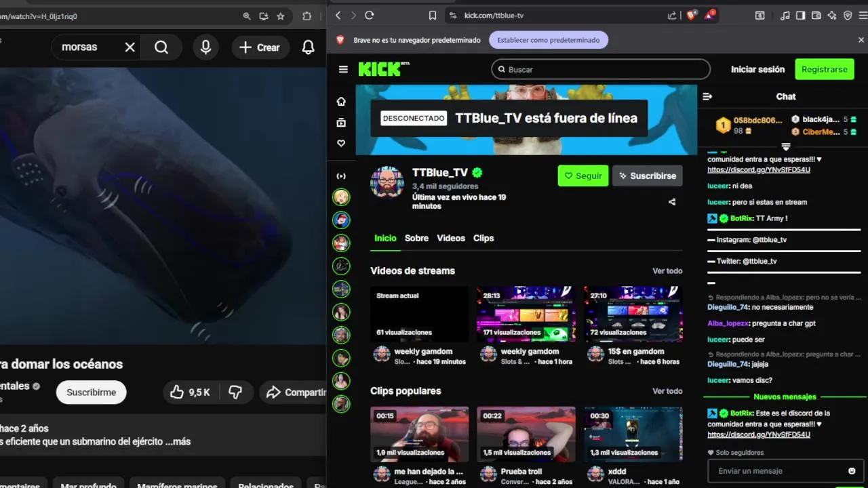Open Brave playlist music note icon
Screen dimensions: 868x488
coord(785,16)
